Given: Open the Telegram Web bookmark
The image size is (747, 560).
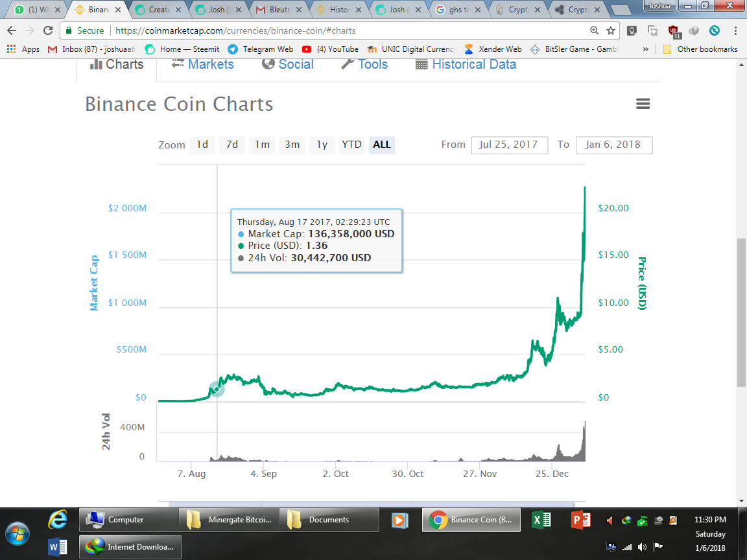Looking at the screenshot, I should (x=261, y=49).
